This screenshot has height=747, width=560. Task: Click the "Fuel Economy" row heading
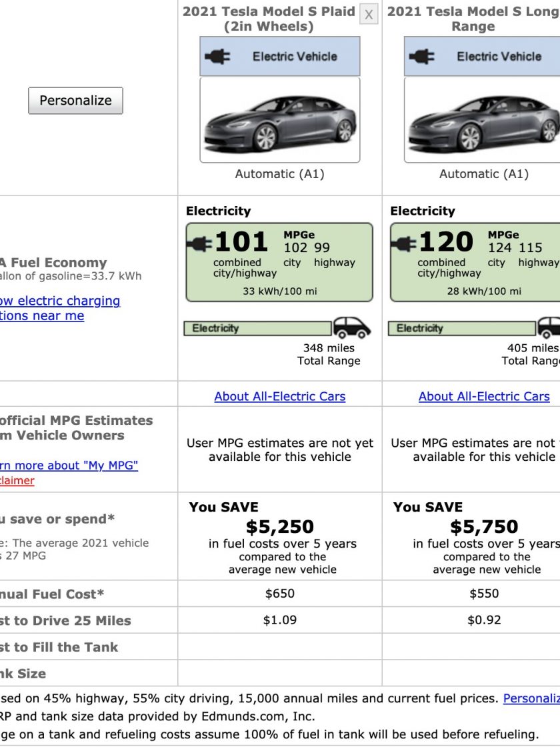point(53,263)
